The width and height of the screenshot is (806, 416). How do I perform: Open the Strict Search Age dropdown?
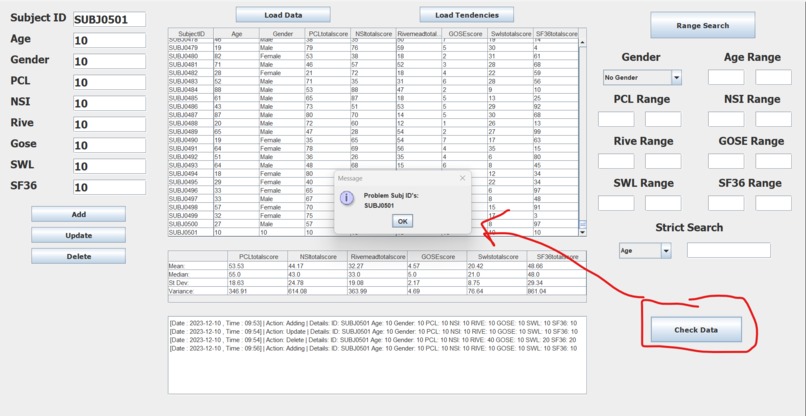(x=666, y=251)
